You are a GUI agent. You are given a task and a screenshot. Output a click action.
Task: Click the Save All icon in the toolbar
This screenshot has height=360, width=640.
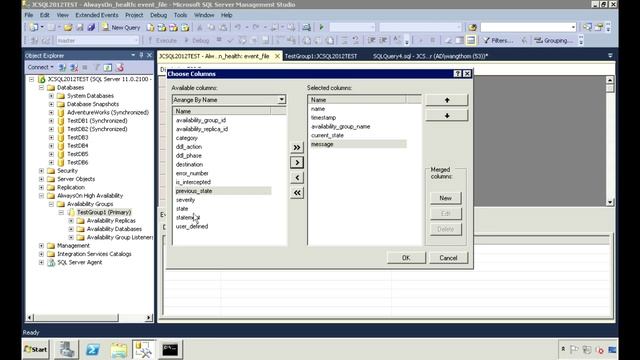pos(91,27)
